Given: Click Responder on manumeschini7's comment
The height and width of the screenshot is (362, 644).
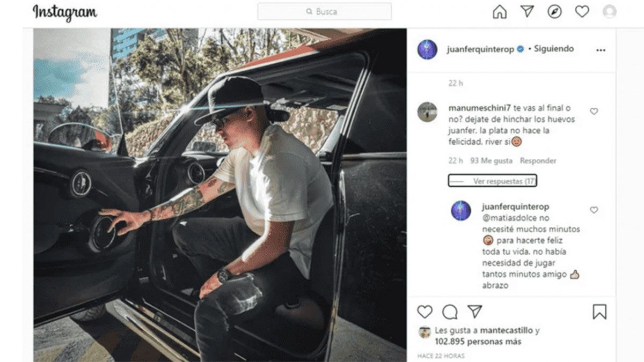Looking at the screenshot, I should point(538,161).
